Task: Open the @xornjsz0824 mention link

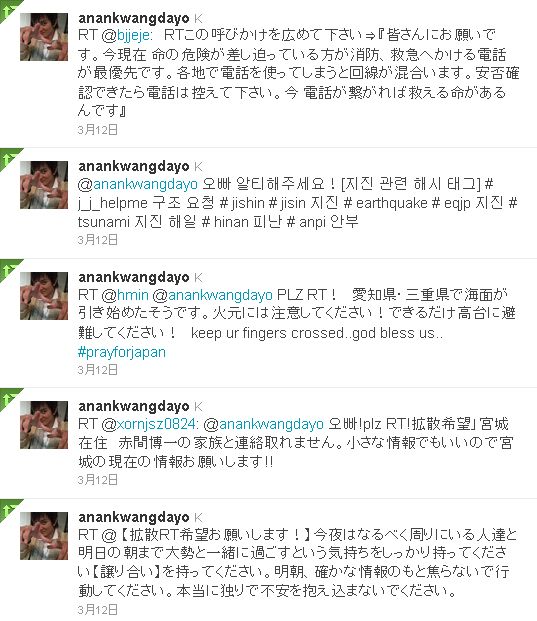Action: [149, 424]
